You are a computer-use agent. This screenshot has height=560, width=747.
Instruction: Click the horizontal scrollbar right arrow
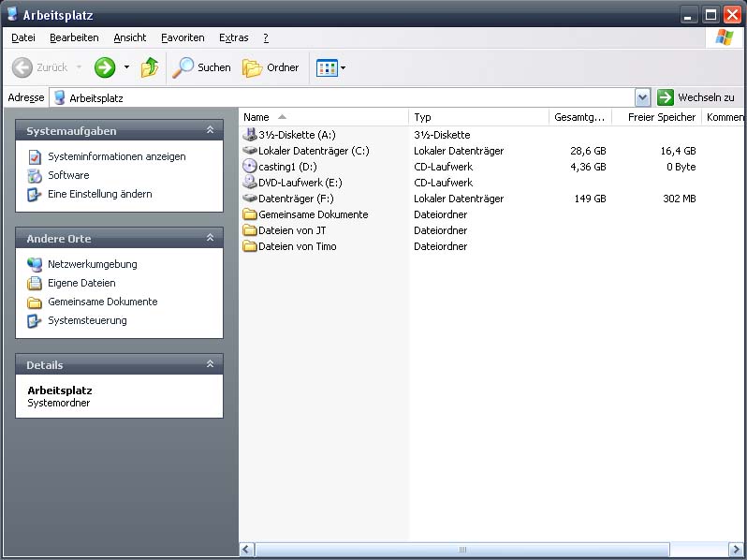pyautogui.click(x=739, y=550)
